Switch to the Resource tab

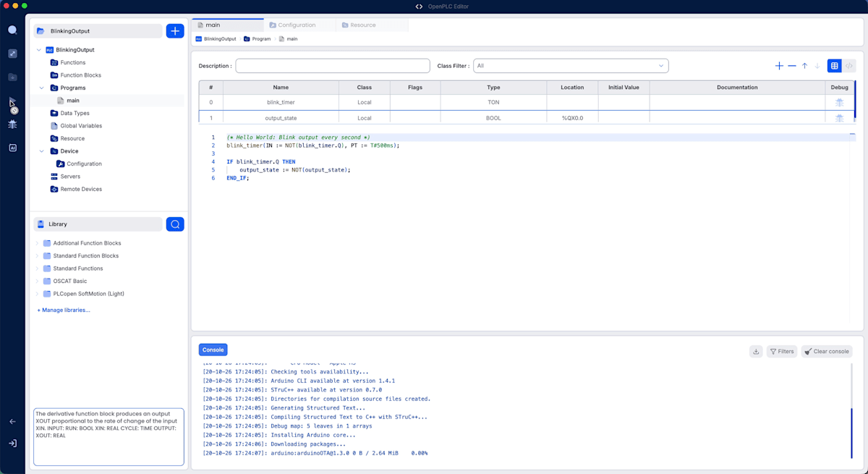click(x=372, y=25)
